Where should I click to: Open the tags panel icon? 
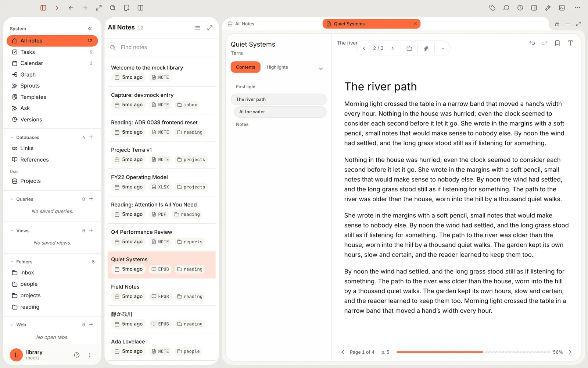pos(492,8)
